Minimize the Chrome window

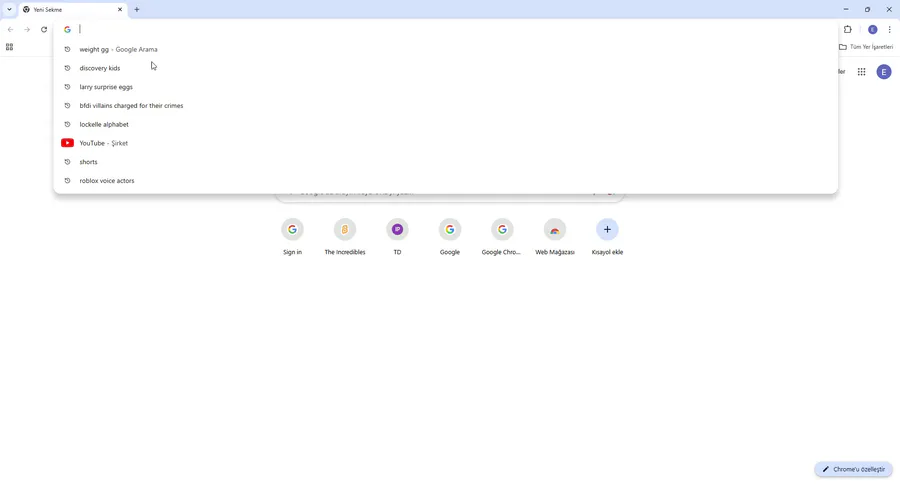click(x=845, y=9)
